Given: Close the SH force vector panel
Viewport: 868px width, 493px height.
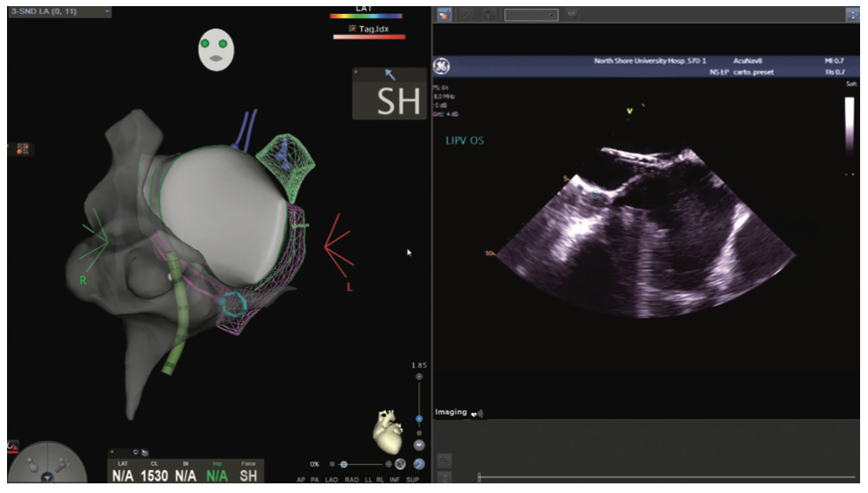Looking at the screenshot, I should pos(356,72).
